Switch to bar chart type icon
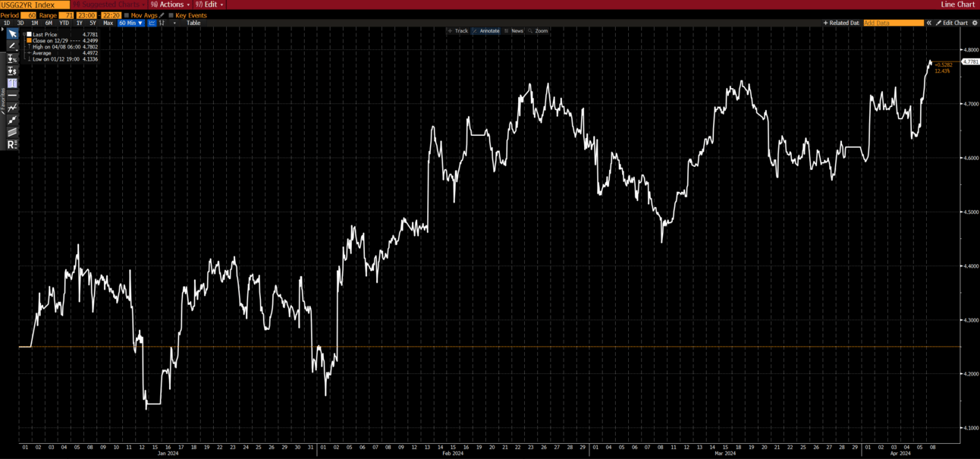980x459 pixels. (x=162, y=23)
